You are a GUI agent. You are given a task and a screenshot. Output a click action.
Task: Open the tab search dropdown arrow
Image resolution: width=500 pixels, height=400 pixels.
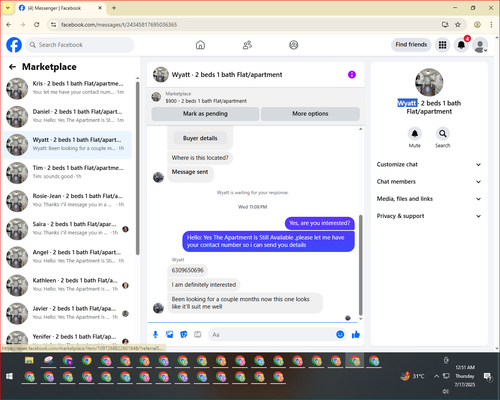(x=8, y=8)
